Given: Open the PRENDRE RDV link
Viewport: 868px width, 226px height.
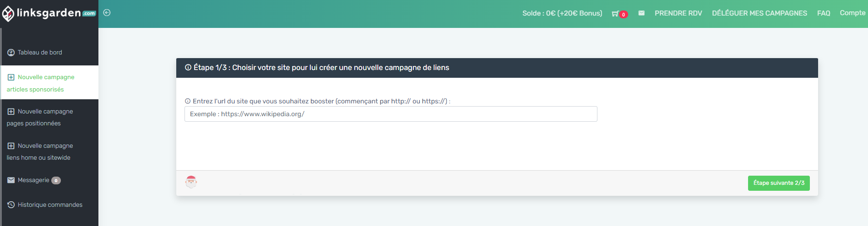Looking at the screenshot, I should click(x=678, y=13).
